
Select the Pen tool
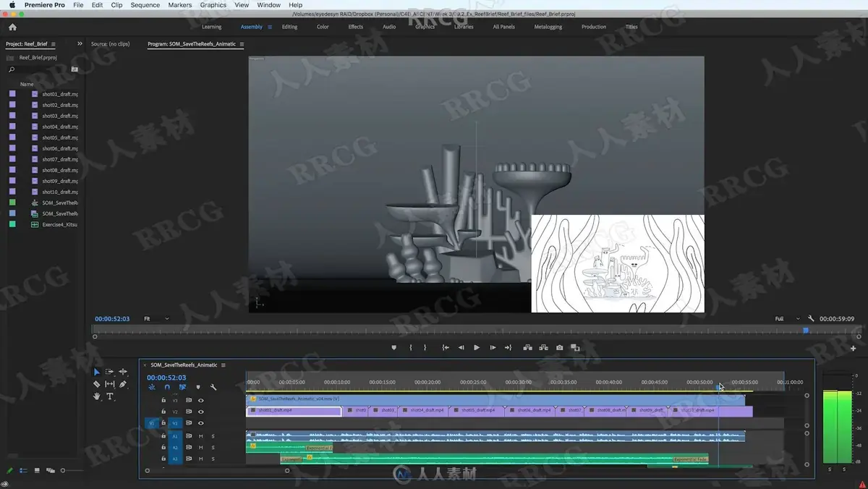pyautogui.click(x=123, y=384)
